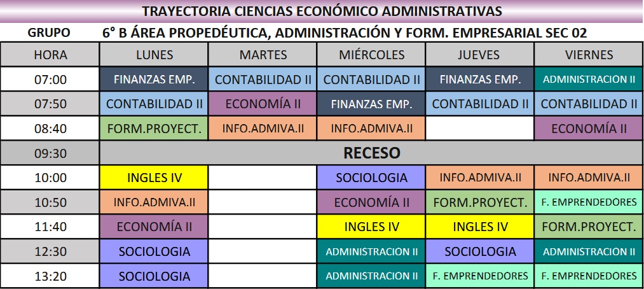The width and height of the screenshot is (644, 289).
Task: Click Friday's 07:00 ADMINISTRACION II cell
Action: [x=589, y=80]
